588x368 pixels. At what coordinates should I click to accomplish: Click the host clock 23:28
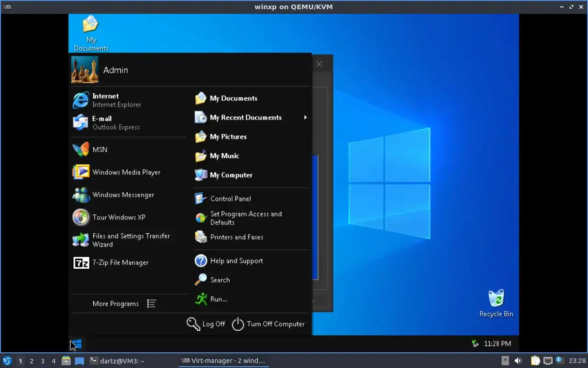click(577, 361)
